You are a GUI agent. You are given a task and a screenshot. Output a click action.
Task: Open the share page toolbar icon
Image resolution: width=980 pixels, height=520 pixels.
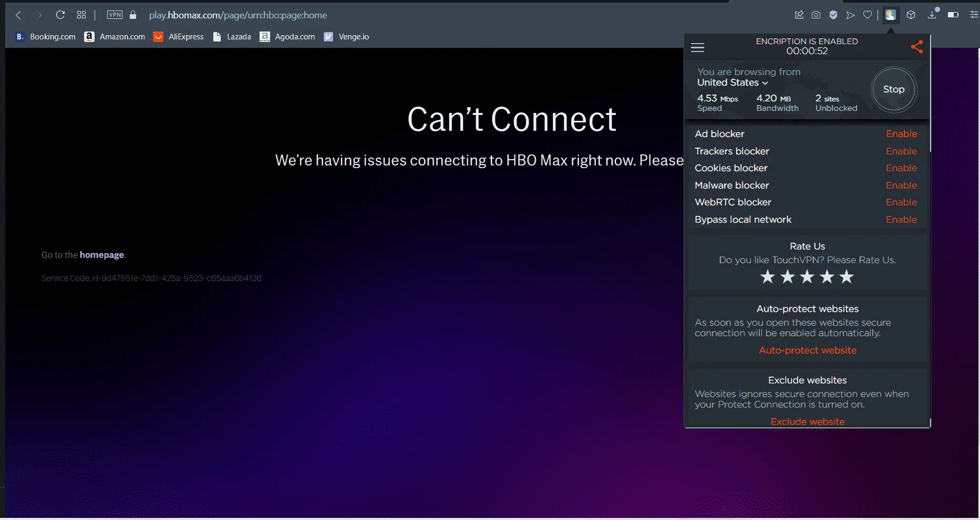(x=799, y=15)
